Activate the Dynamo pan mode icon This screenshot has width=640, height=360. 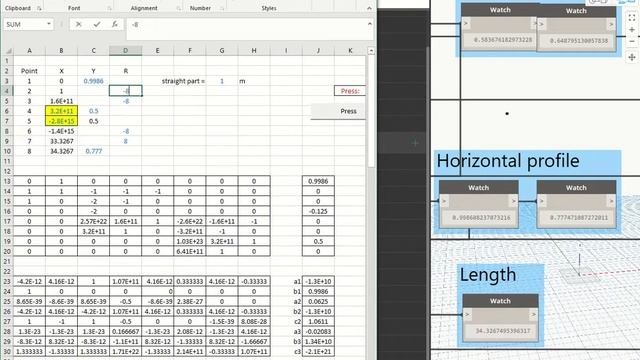632,57
